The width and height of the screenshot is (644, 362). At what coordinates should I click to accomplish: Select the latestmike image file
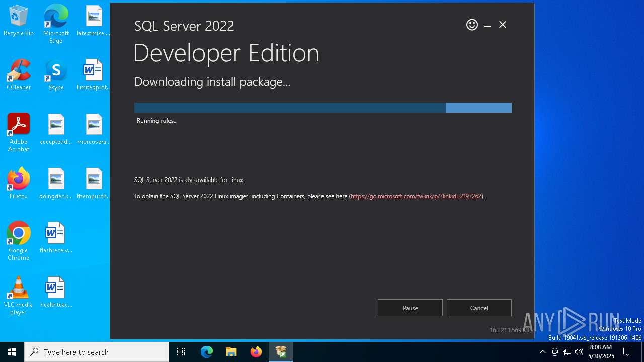pos(94,21)
